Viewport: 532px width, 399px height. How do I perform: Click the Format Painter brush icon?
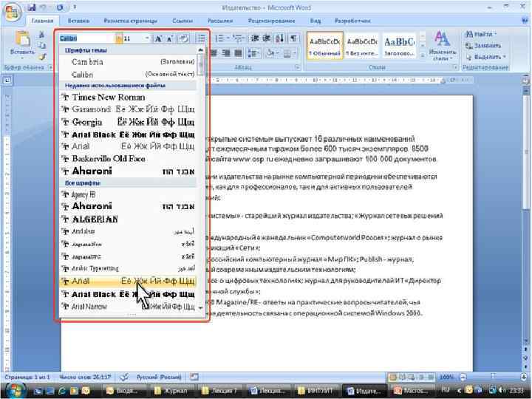pyautogui.click(x=41, y=57)
